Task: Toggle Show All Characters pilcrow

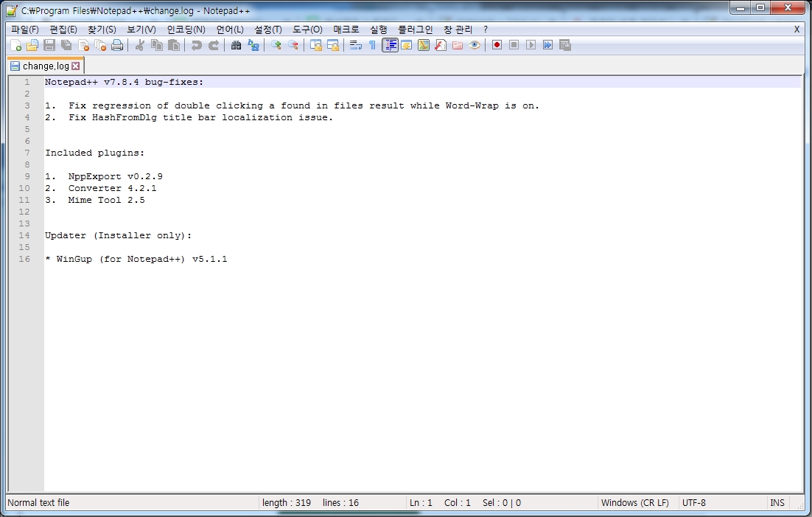Action: (372, 45)
